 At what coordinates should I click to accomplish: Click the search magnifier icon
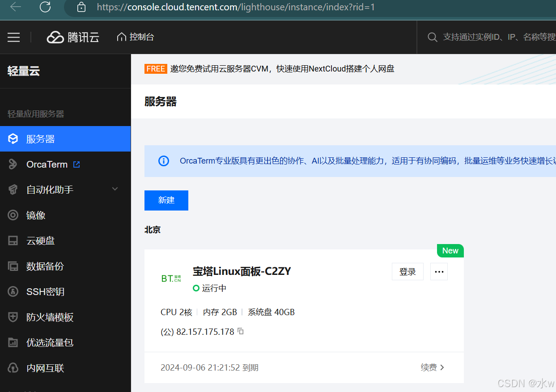tap(432, 37)
